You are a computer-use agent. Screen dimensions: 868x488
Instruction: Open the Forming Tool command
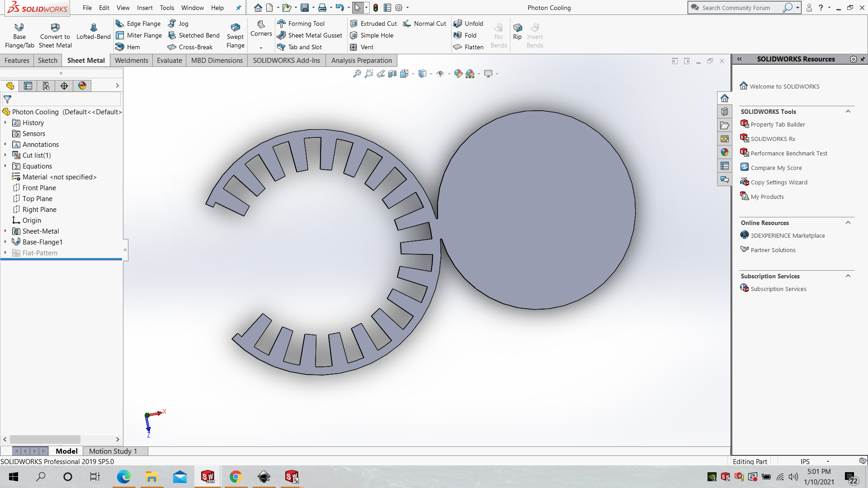(301, 23)
